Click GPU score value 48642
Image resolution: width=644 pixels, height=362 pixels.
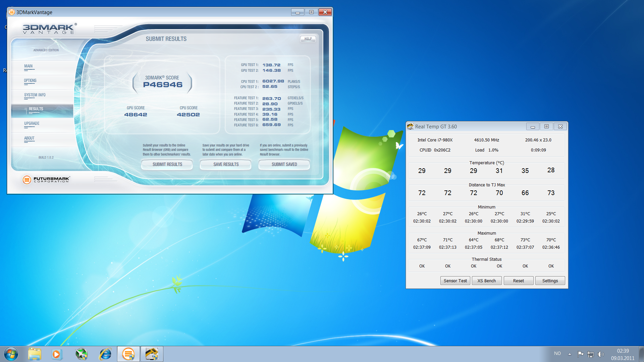coord(136,115)
